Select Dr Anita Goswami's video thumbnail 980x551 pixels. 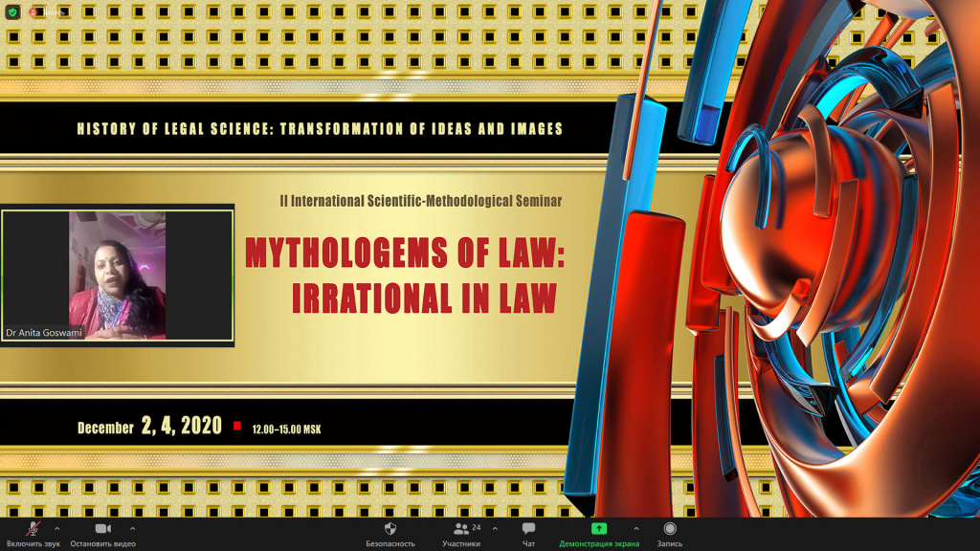click(117, 275)
